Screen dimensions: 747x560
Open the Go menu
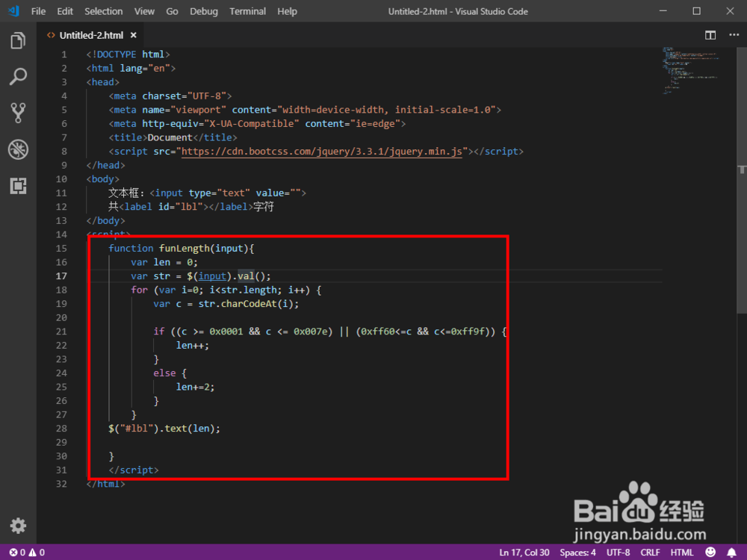tap(172, 11)
